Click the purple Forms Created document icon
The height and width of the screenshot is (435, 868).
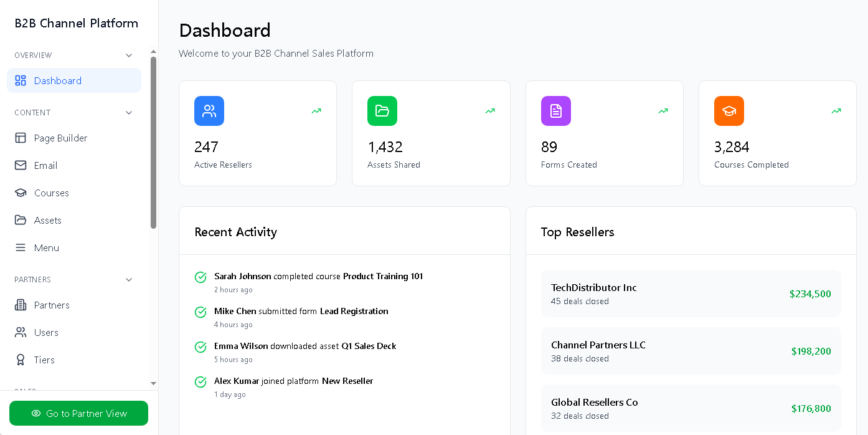[555, 111]
